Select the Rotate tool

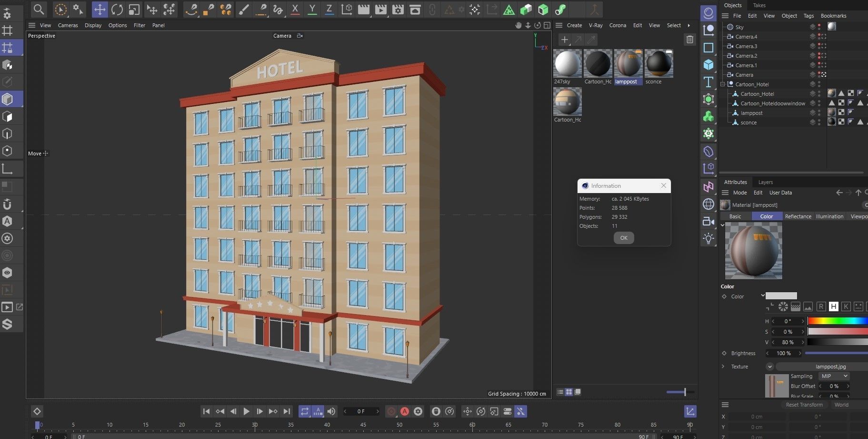coord(117,9)
